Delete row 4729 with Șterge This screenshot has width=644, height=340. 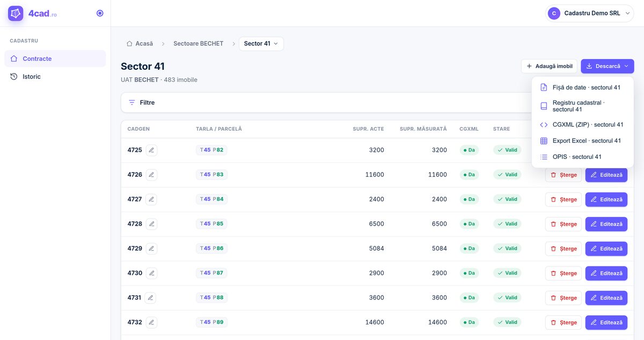[x=563, y=249]
